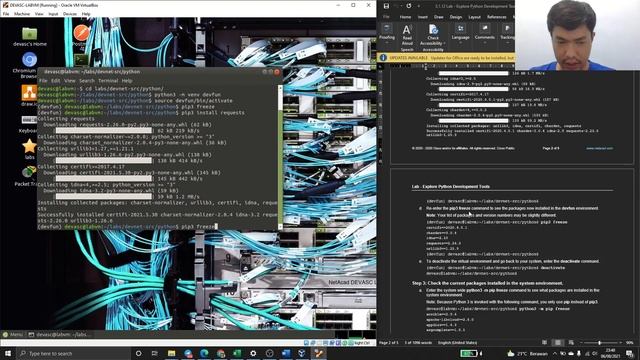Open the terminal launcher desktop icon
640x360 pixels.
(x=81, y=60)
